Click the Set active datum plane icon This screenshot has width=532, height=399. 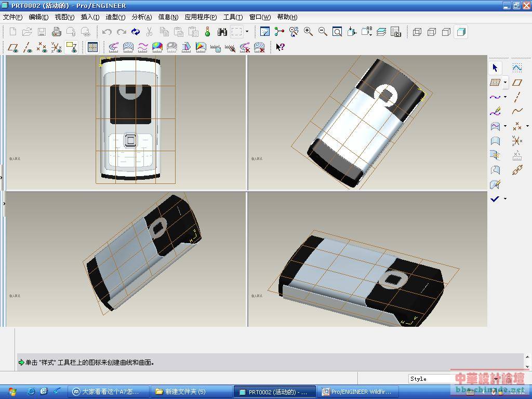[495, 83]
